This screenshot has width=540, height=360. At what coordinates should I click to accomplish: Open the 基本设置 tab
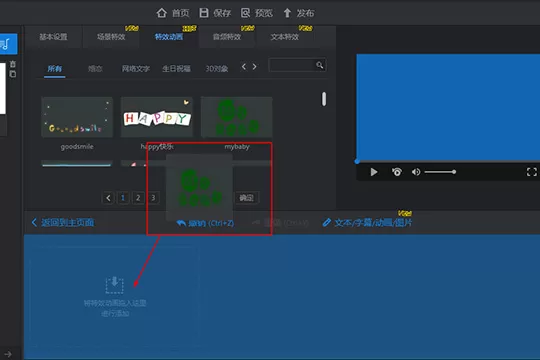click(x=53, y=37)
